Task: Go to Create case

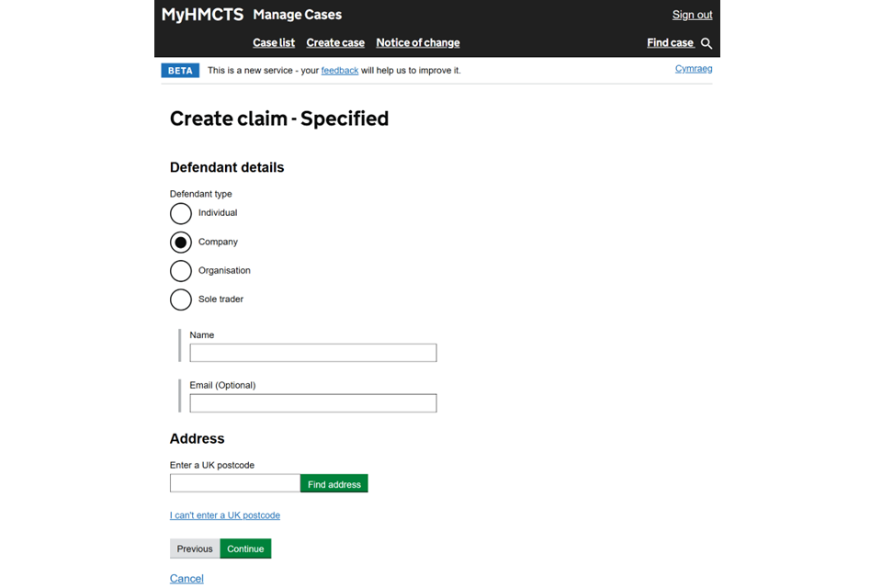Action: (x=335, y=43)
